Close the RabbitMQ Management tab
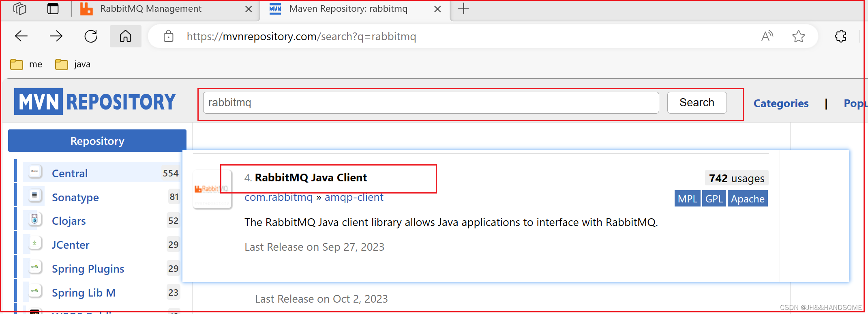The height and width of the screenshot is (314, 868). tap(249, 9)
